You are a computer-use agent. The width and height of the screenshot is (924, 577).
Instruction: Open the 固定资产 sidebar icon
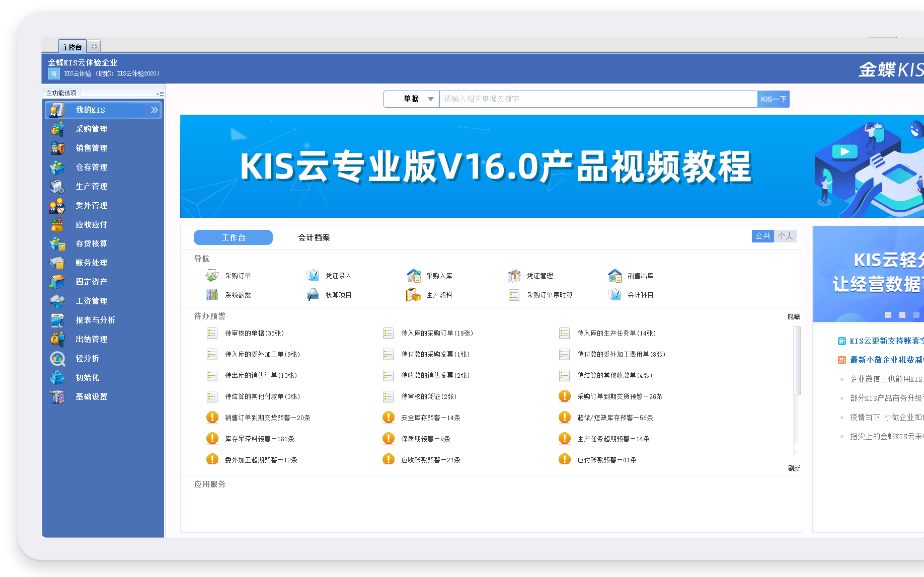click(57, 282)
